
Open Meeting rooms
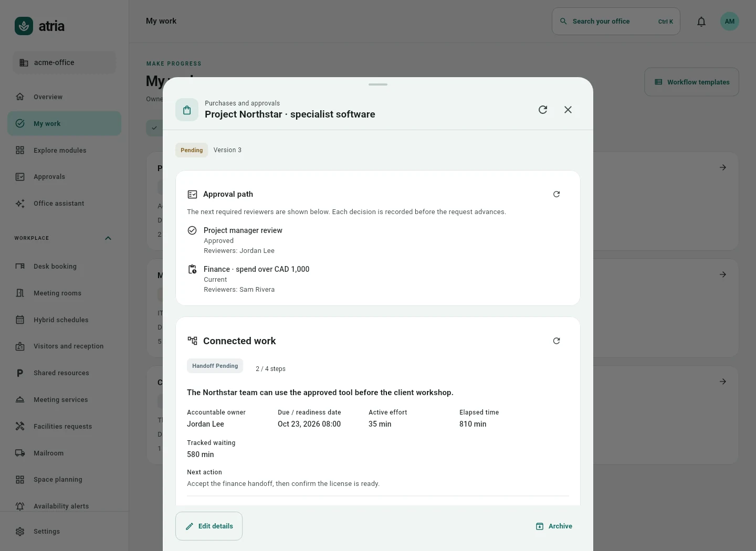64,293
